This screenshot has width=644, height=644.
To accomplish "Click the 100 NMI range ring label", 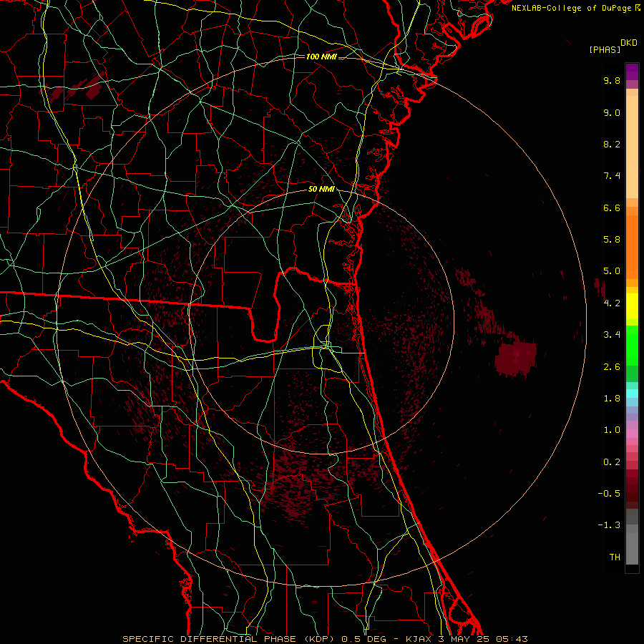I will point(321,57).
